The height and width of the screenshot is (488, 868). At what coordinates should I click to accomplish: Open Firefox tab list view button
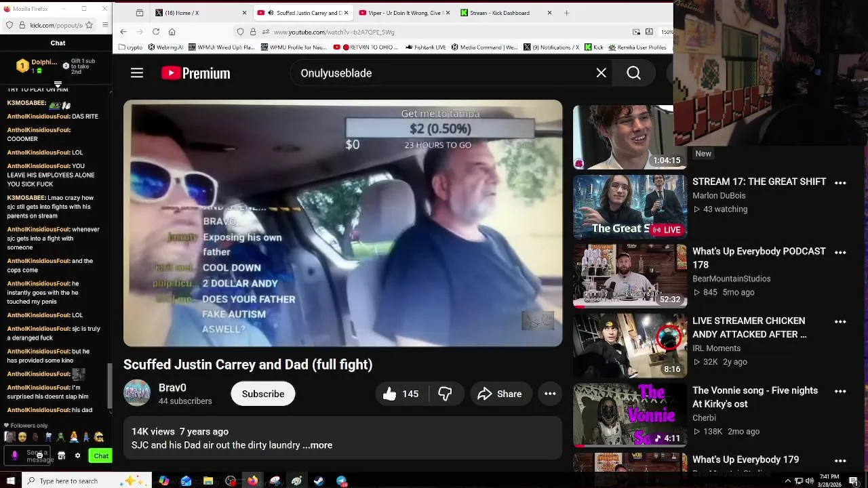[140, 13]
